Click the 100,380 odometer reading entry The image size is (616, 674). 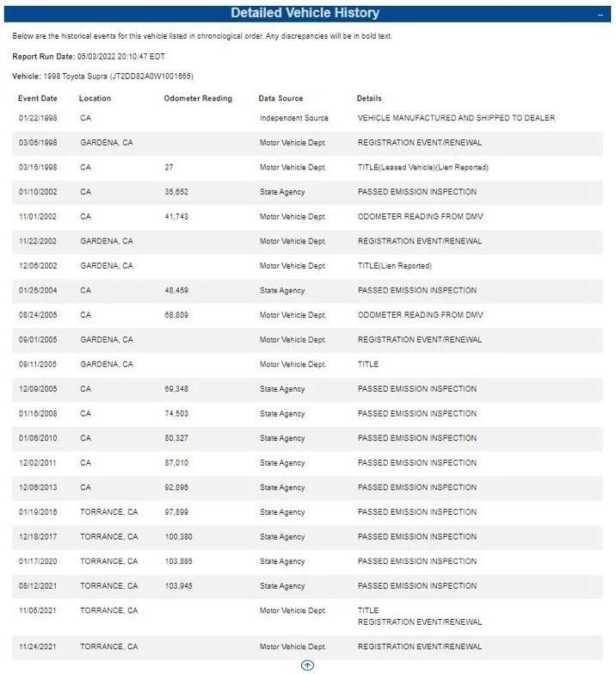[x=178, y=537]
